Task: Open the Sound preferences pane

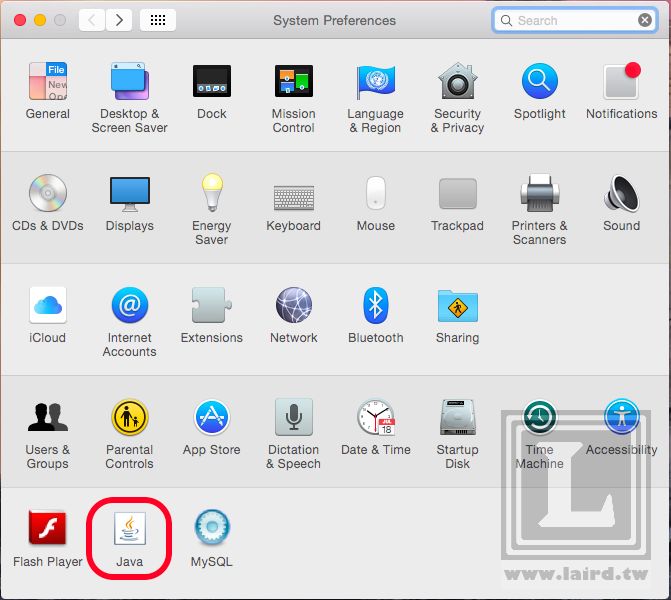Action: pyautogui.click(x=621, y=193)
